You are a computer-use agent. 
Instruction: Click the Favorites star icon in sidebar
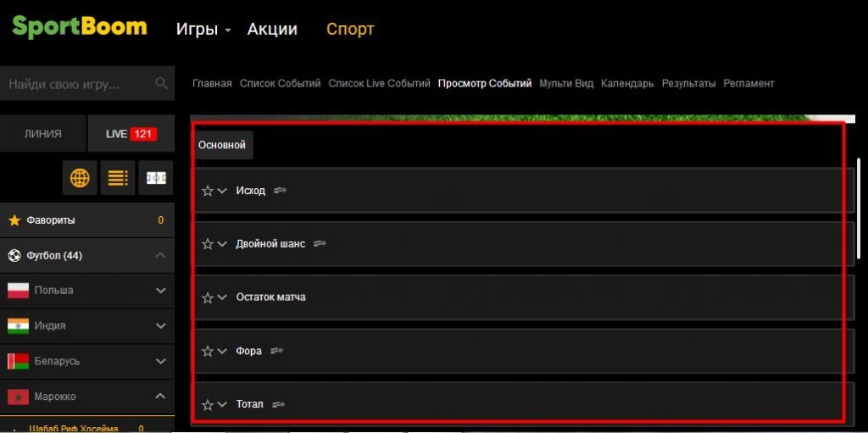(14, 220)
